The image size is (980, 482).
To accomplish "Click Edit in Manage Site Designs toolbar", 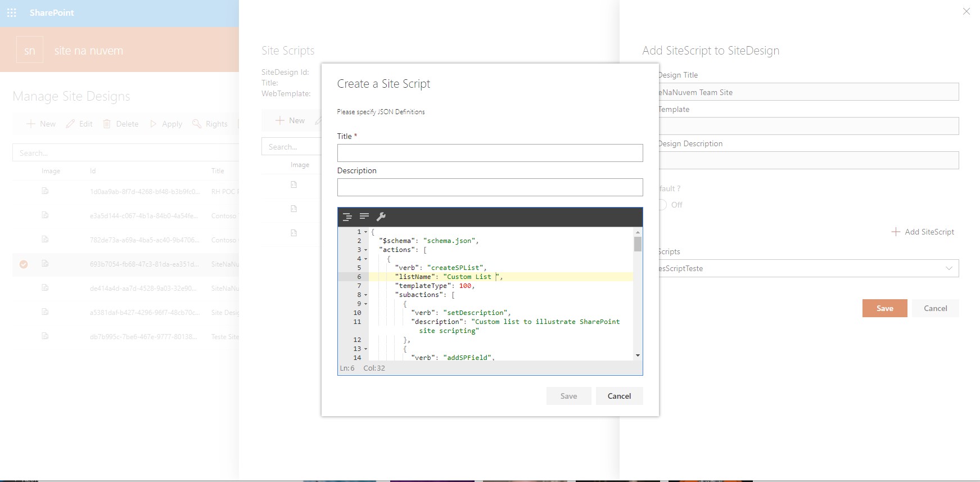I will click(x=79, y=124).
